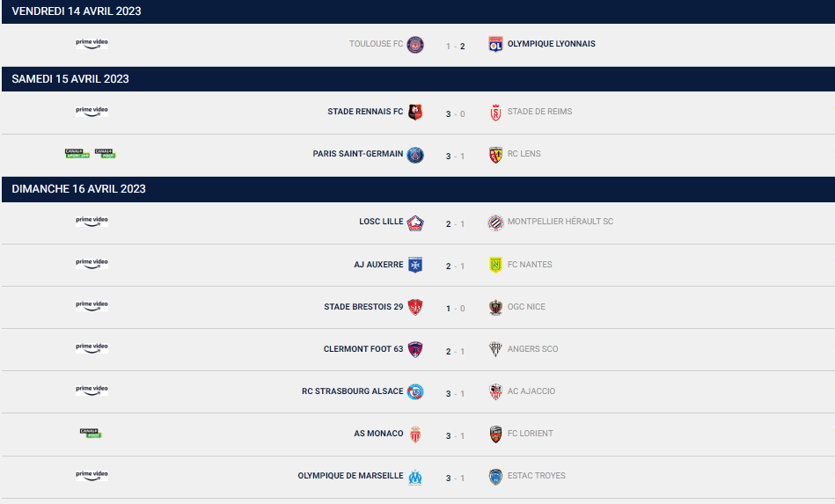Click the Samedi 15 Avril 2023 header
The image size is (835, 504).
[418, 79]
